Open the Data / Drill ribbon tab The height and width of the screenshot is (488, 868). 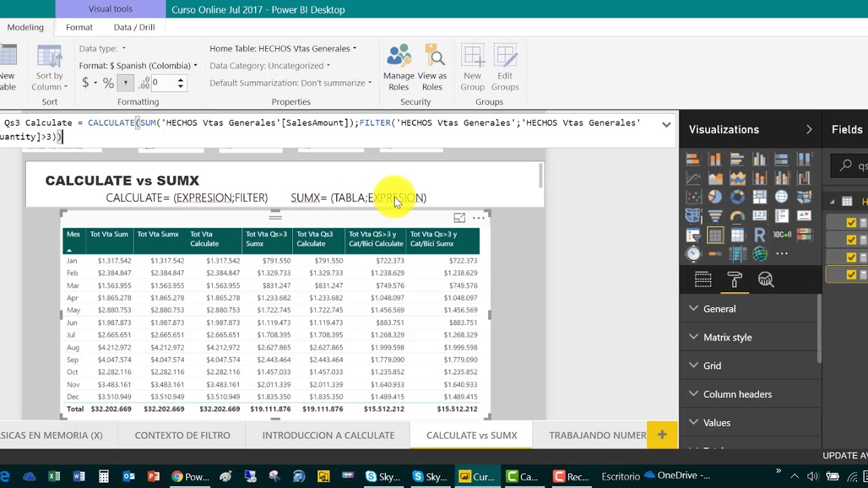point(134,27)
